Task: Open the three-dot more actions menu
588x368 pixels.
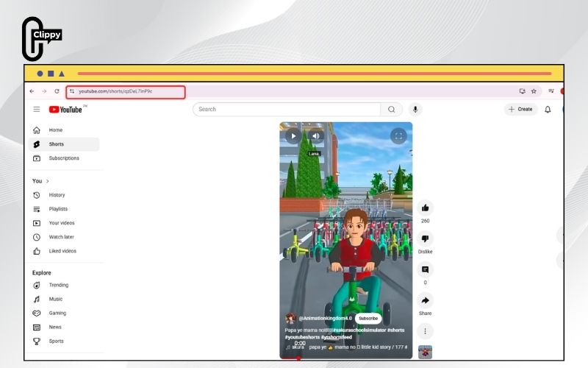Action: [x=425, y=330]
